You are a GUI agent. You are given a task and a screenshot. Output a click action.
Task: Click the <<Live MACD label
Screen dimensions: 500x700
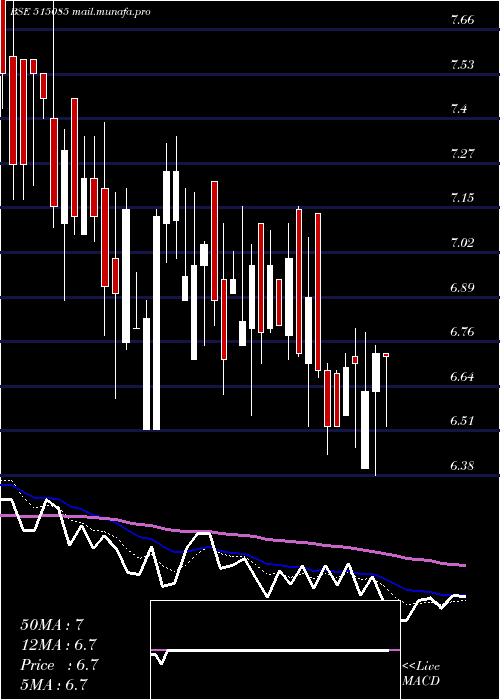[x=421, y=674]
